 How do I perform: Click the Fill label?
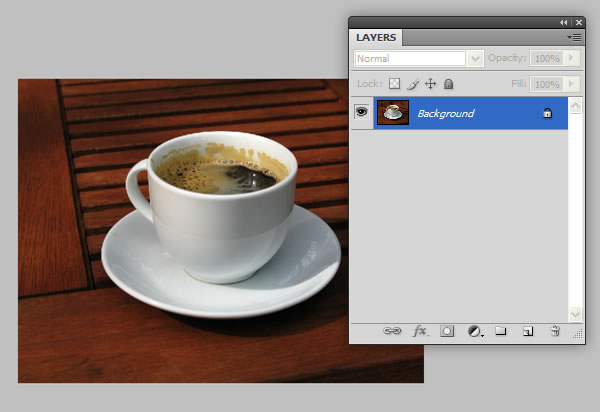[x=519, y=84]
